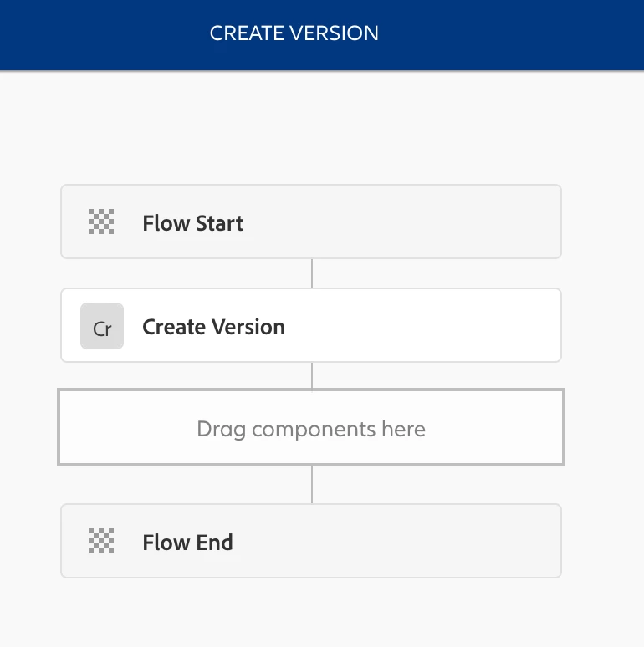Click empty canvas area below Flow End
Viewport: 644px width, 647px height.
(311, 613)
